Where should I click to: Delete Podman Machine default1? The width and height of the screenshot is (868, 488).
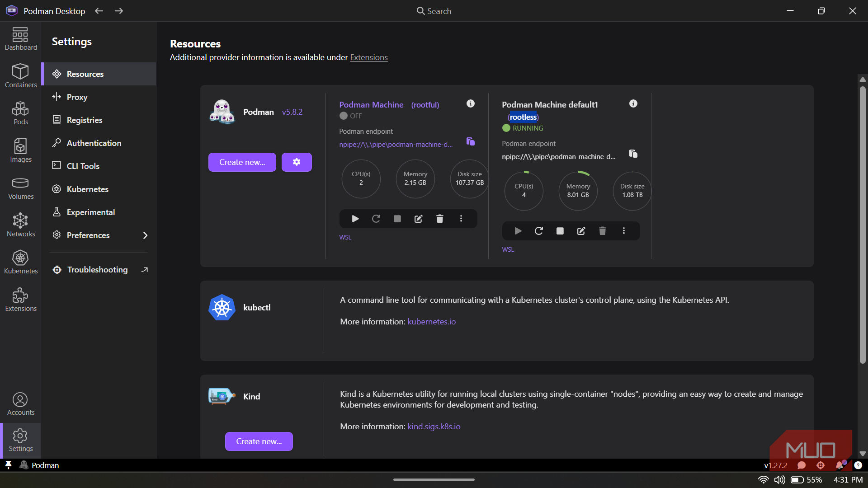point(603,231)
